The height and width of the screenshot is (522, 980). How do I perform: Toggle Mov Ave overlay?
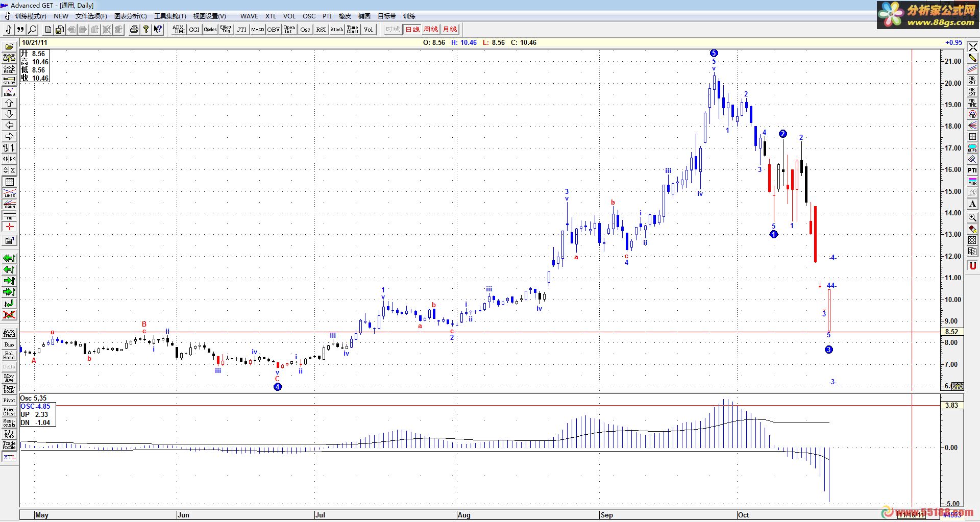click(x=9, y=378)
